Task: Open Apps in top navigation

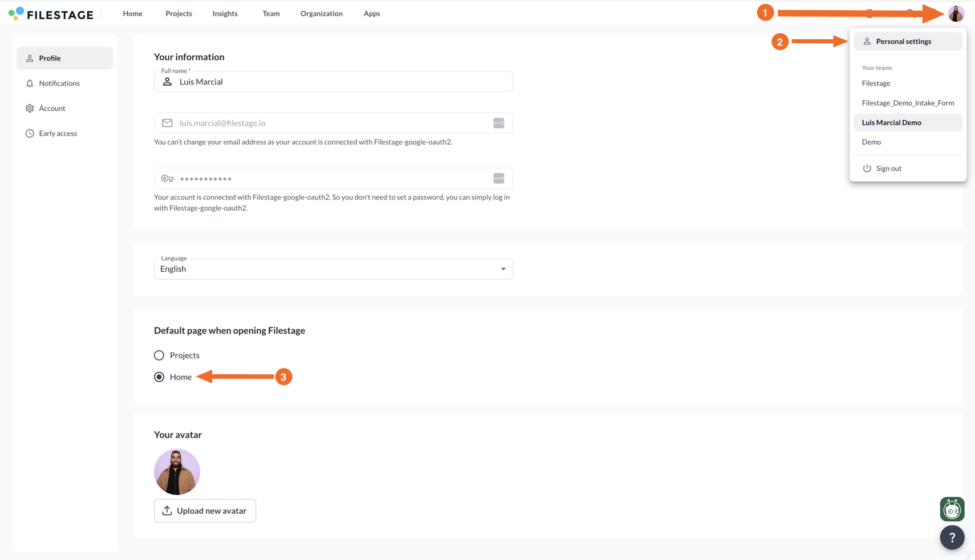Action: point(372,14)
